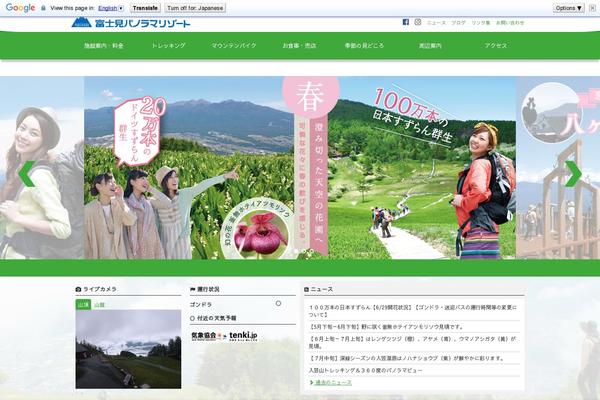This screenshot has width=600, height=400.
Task: Click Turn off for: Japanese button
Action: (x=195, y=8)
